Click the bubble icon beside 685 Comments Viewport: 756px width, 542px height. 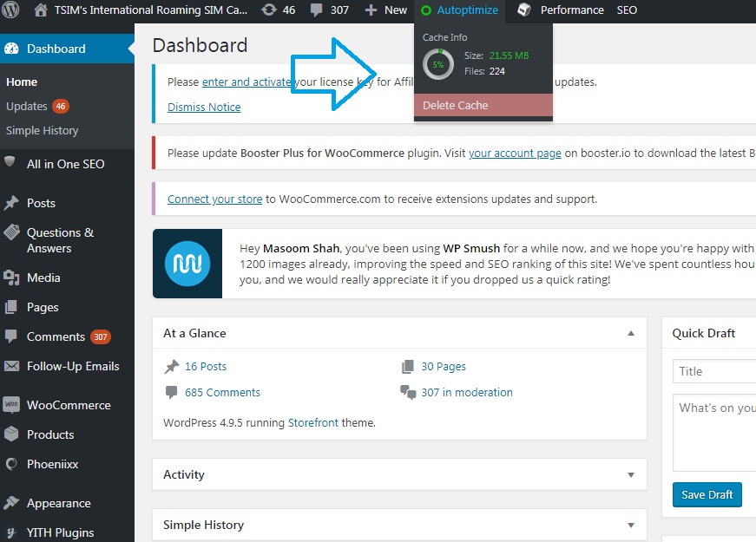click(171, 393)
